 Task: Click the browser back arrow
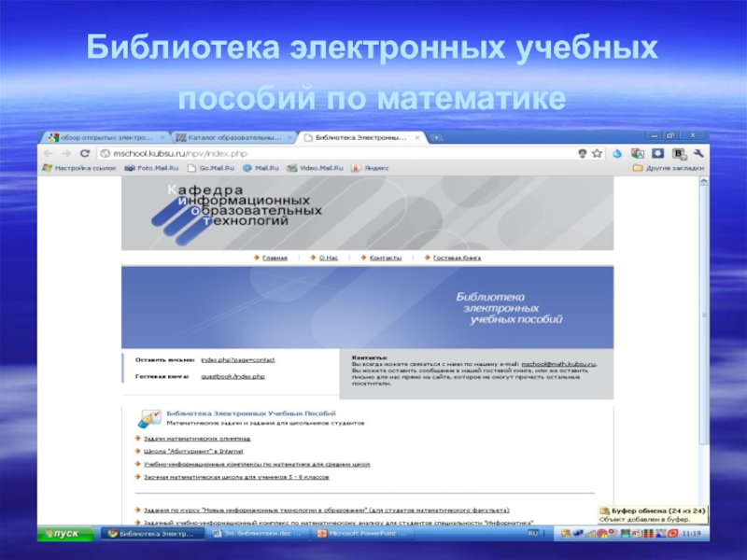click(49, 153)
